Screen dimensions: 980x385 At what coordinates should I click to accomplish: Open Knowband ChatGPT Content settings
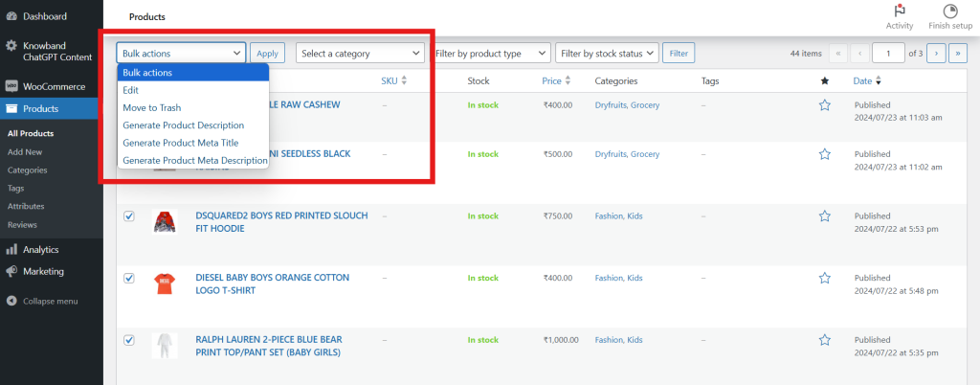click(52, 52)
